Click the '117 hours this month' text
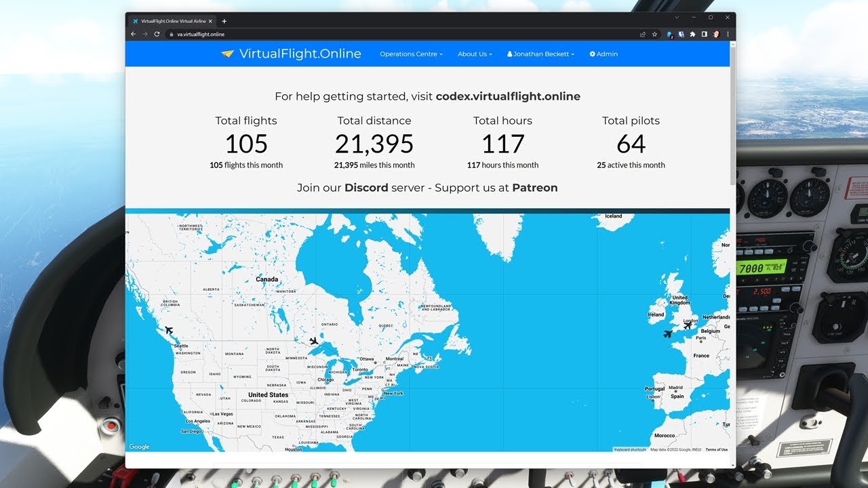Image resolution: width=868 pixels, height=488 pixels. 502,165
